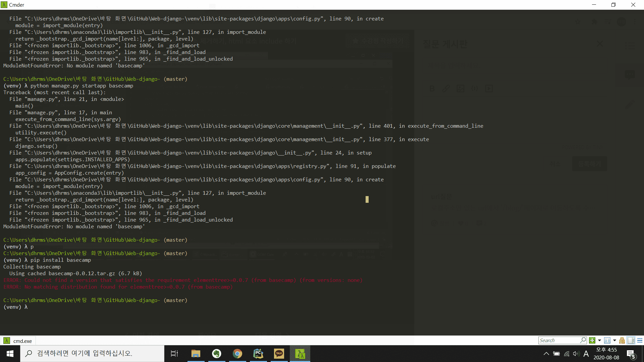
Task: Click 'apps.populate(settings.INSTALLED_APPS)' traceback line
Action: pyautogui.click(x=72, y=160)
